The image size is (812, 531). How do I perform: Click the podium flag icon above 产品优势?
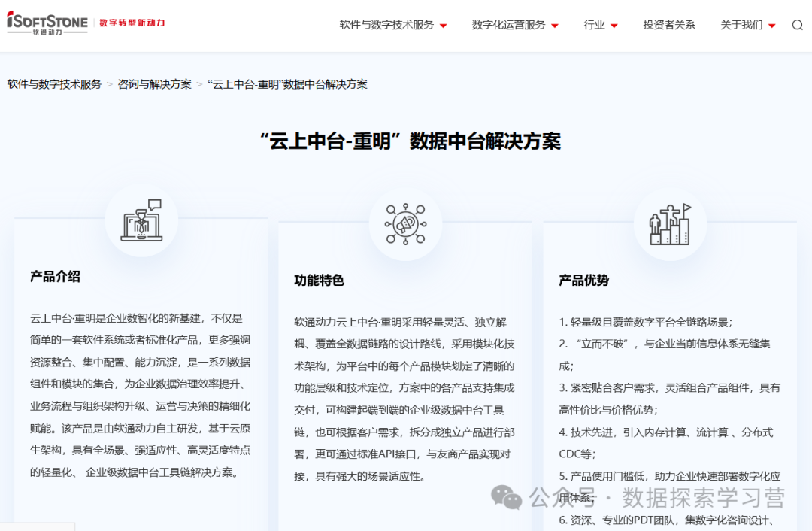click(670, 223)
